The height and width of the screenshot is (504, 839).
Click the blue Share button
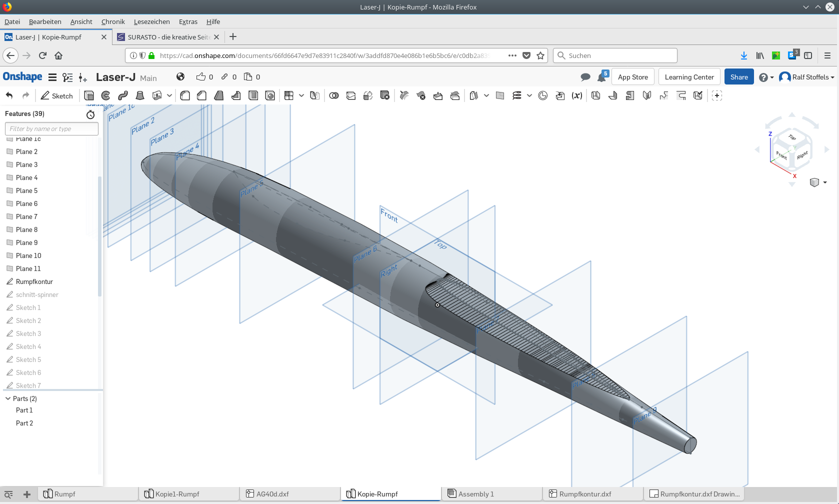(738, 77)
